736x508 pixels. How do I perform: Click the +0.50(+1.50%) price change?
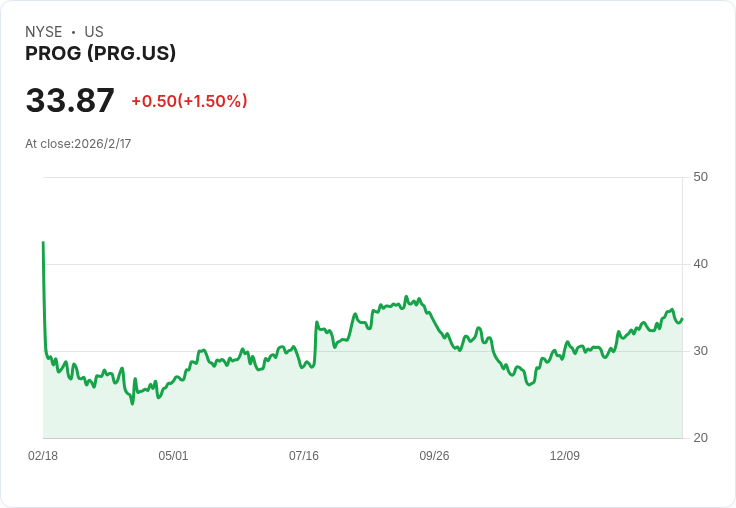[189, 101]
